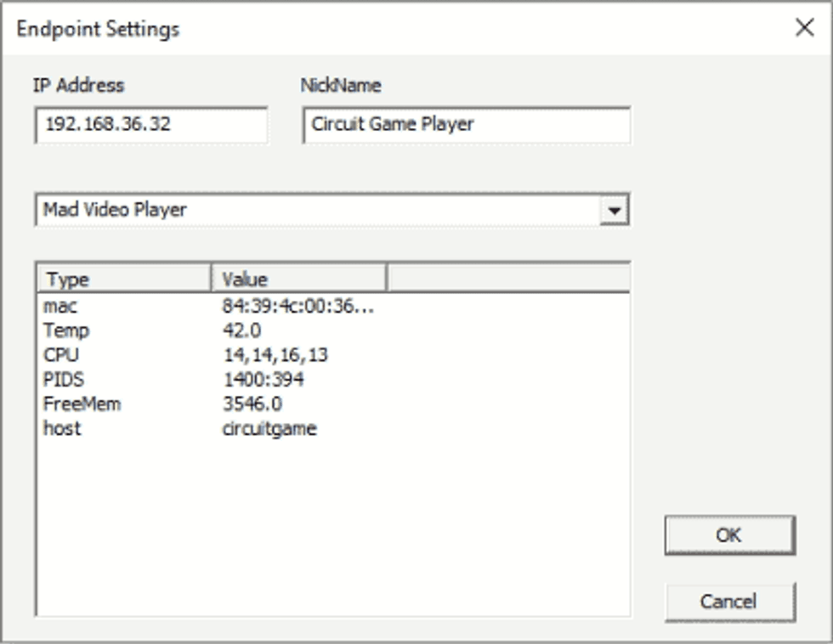The image size is (833, 644).
Task: Open the Mad Video Player dropdown
Action: (x=331, y=209)
